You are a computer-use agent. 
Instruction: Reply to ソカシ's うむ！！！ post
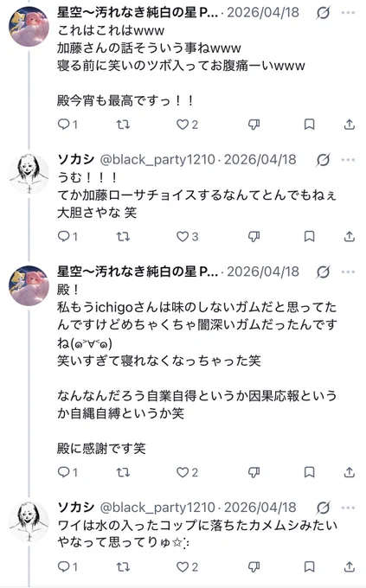(67, 237)
